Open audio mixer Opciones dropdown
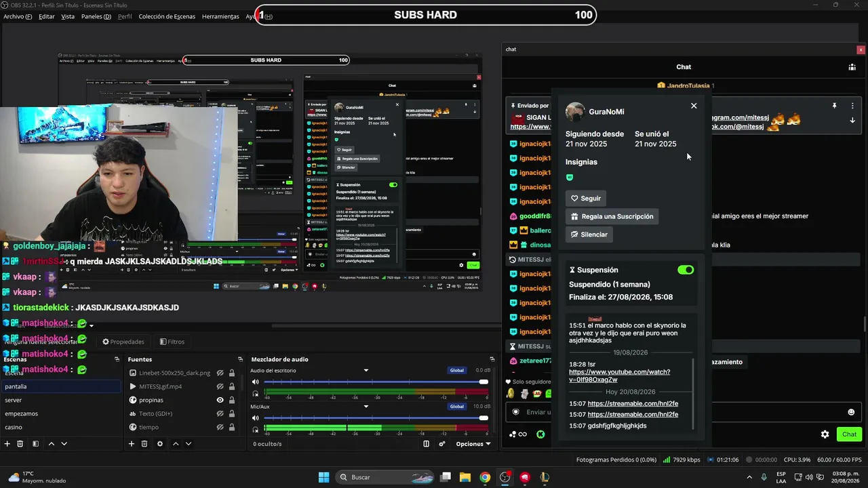The height and width of the screenshot is (488, 868). pos(473,444)
